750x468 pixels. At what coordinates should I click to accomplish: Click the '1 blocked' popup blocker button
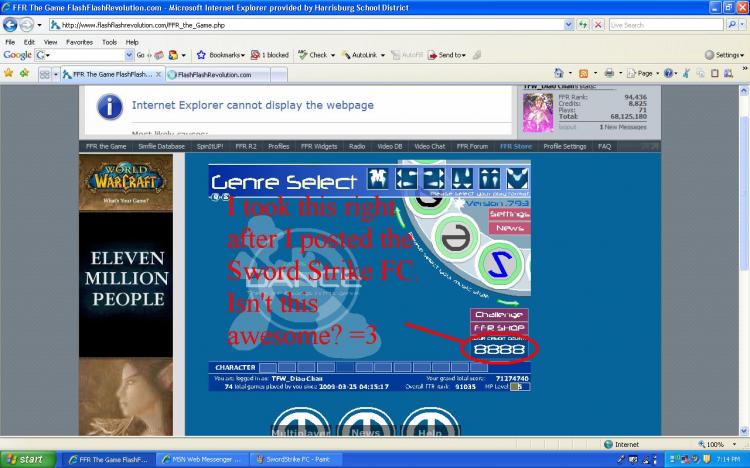[270, 55]
